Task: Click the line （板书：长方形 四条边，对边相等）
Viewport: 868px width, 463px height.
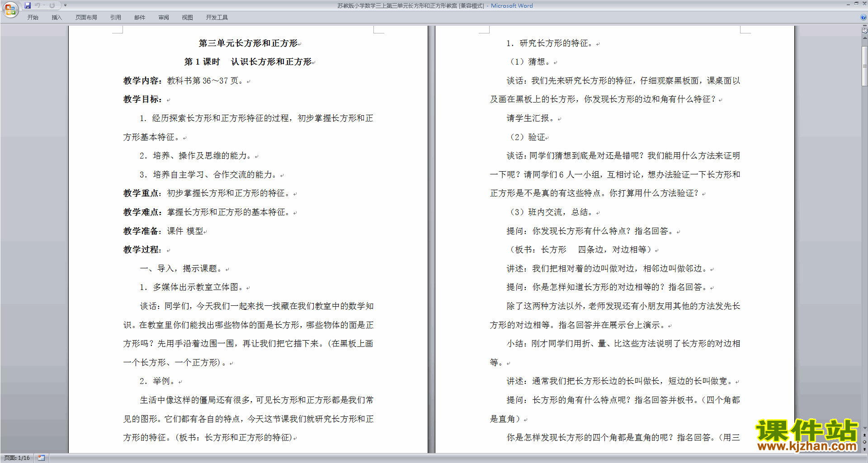Action: pyautogui.click(x=580, y=250)
